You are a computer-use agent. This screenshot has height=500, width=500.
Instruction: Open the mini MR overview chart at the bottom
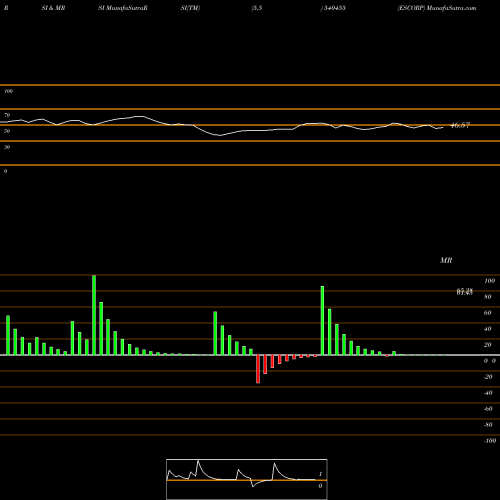tap(247, 479)
